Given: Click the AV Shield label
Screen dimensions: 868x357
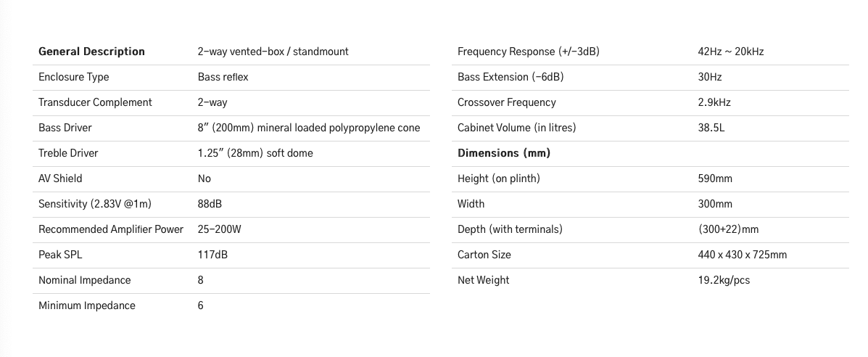Looking at the screenshot, I should click(60, 178).
